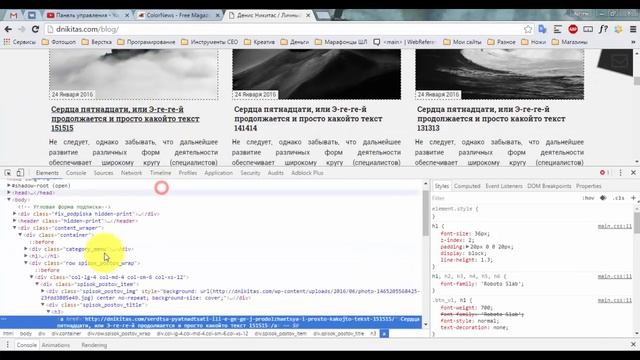This screenshot has height=360, width=640.
Task: Close the bottom console drawer
Action: 633,345
